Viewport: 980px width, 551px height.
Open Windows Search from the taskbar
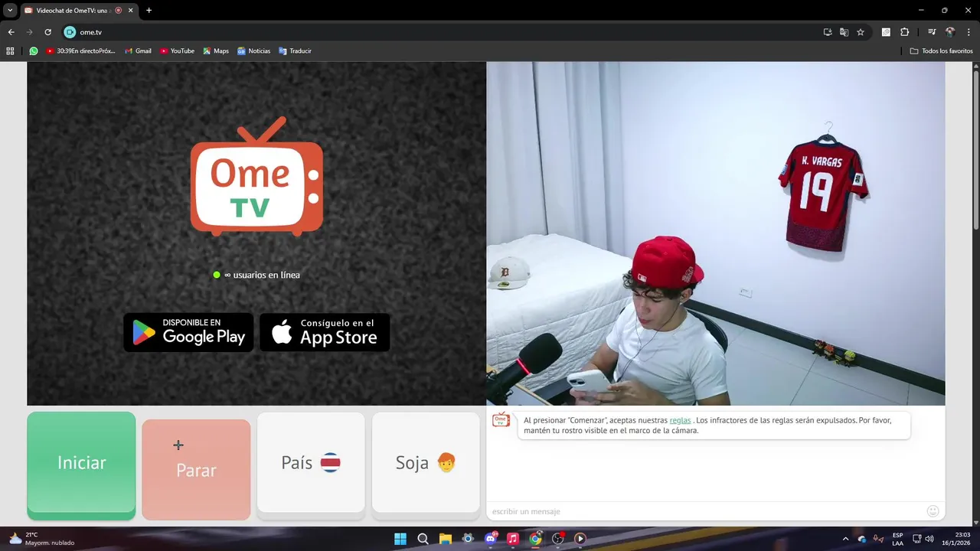pyautogui.click(x=423, y=539)
